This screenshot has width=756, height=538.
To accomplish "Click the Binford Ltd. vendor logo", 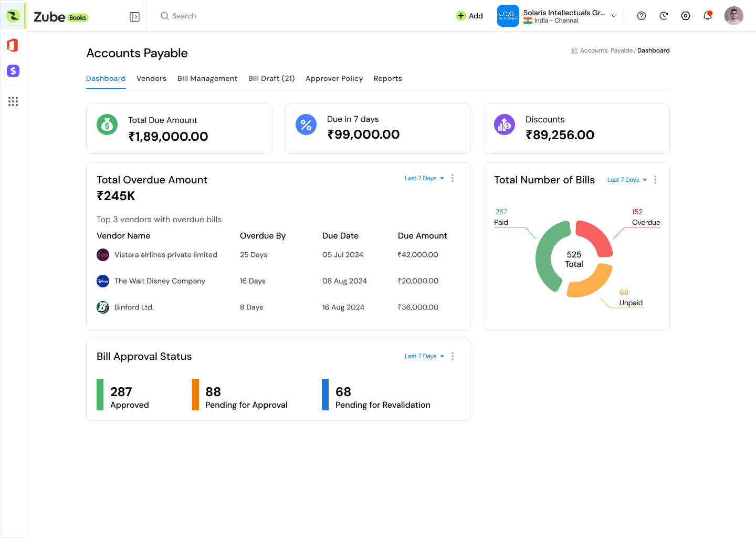I will coord(103,307).
